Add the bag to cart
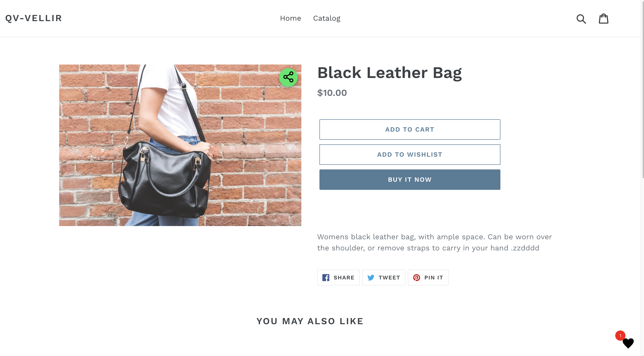The width and height of the screenshot is (644, 356). 409,129
